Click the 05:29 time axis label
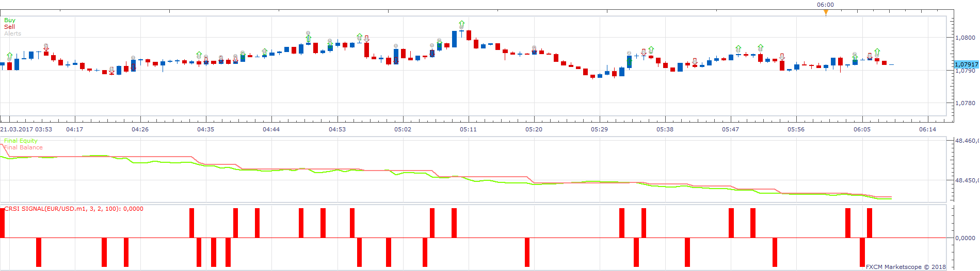 [x=599, y=129]
